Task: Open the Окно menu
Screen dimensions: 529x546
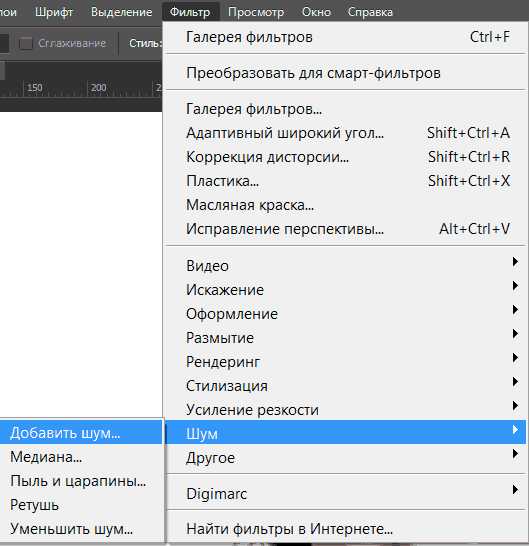Action: coord(316,12)
